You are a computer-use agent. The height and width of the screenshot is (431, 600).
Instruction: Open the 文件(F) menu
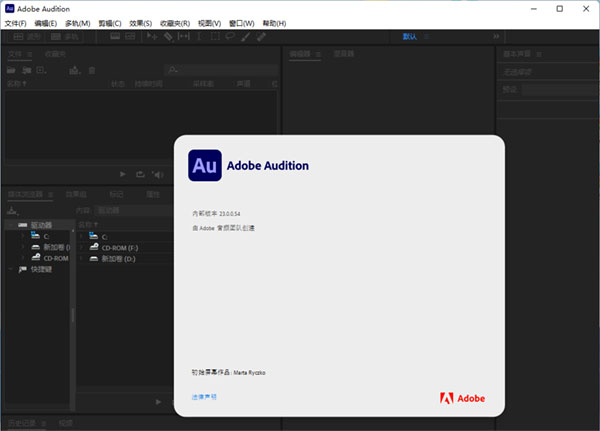[16, 22]
